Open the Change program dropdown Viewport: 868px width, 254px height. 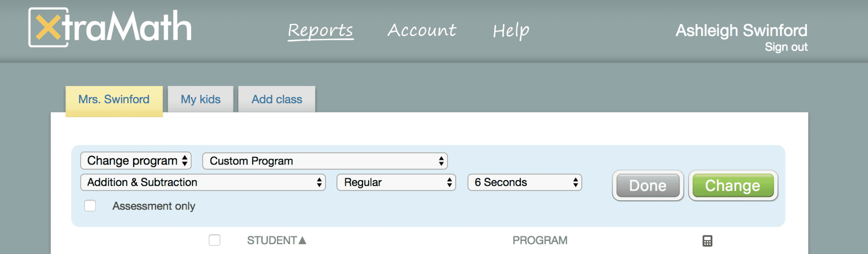pyautogui.click(x=136, y=161)
